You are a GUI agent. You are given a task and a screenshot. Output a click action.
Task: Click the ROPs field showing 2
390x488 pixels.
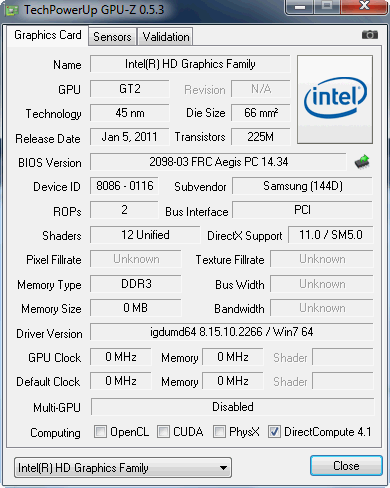[x=124, y=210]
